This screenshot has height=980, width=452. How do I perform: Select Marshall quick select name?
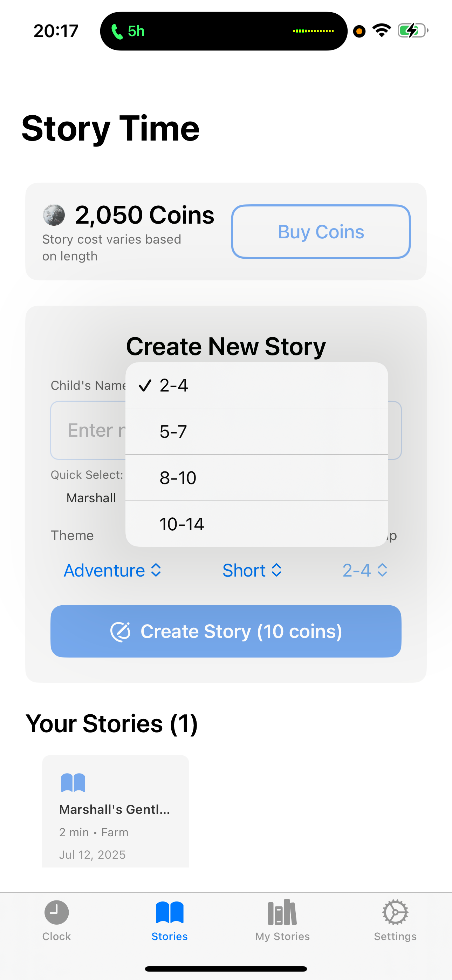pos(91,498)
